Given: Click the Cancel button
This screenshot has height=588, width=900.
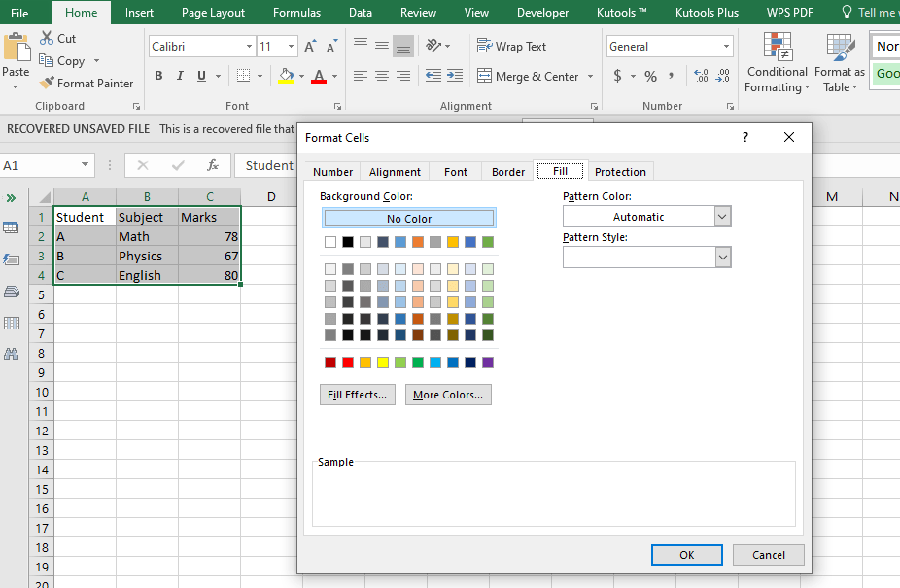Looking at the screenshot, I should coord(769,555).
